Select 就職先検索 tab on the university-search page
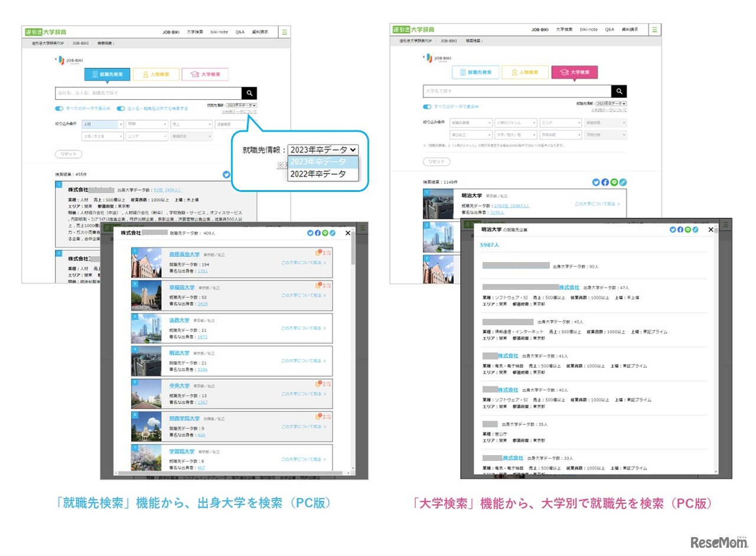Viewport: 756px width, 556px height. tap(475, 72)
